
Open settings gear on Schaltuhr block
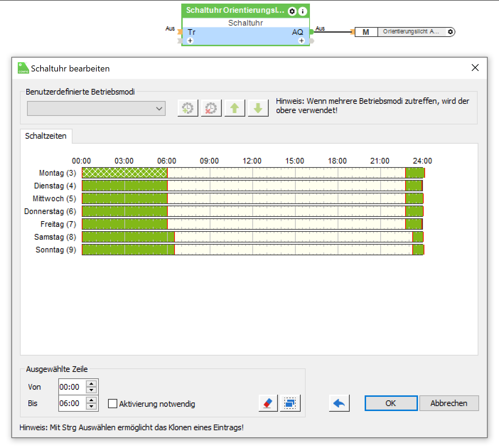(292, 11)
